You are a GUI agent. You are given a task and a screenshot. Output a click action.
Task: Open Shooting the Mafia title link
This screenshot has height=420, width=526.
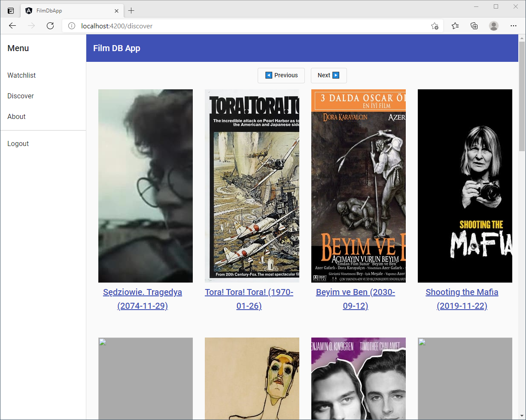pos(462,299)
